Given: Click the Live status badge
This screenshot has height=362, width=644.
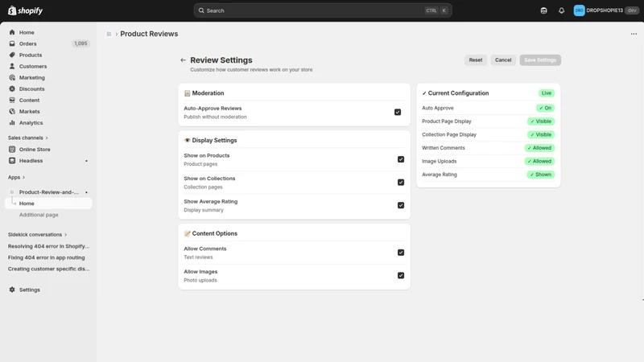Looking at the screenshot, I should pos(547,93).
